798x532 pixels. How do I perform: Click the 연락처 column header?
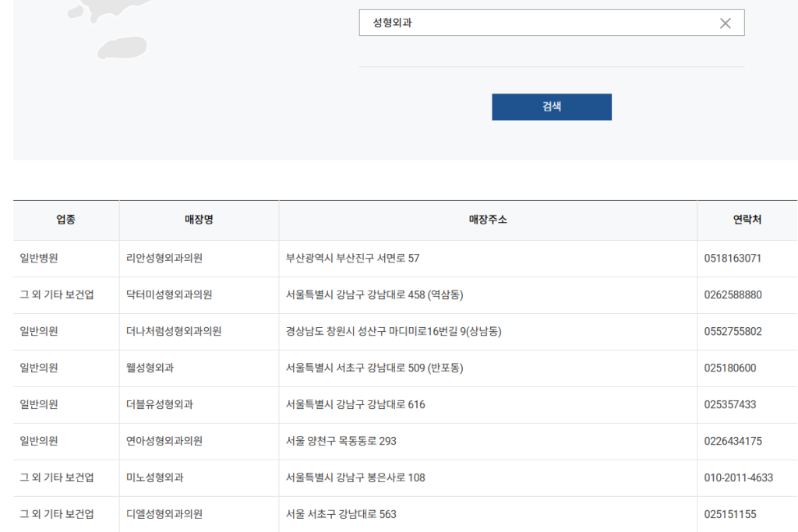click(x=747, y=220)
